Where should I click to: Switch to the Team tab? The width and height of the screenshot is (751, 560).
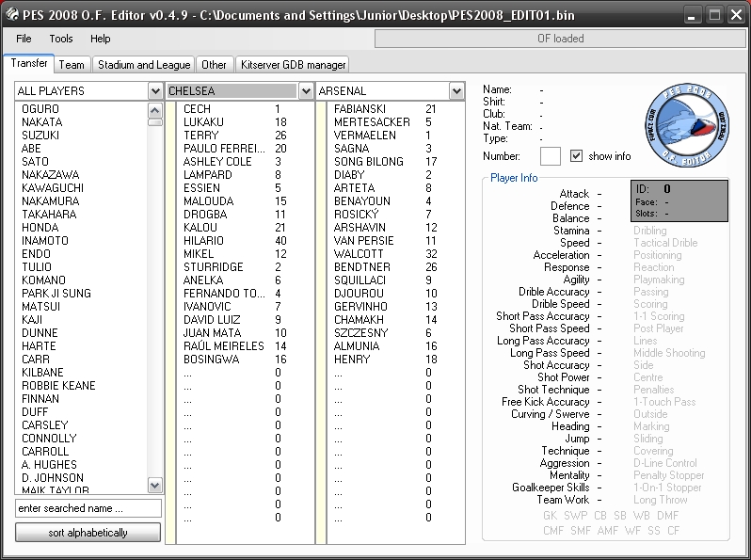(x=72, y=65)
